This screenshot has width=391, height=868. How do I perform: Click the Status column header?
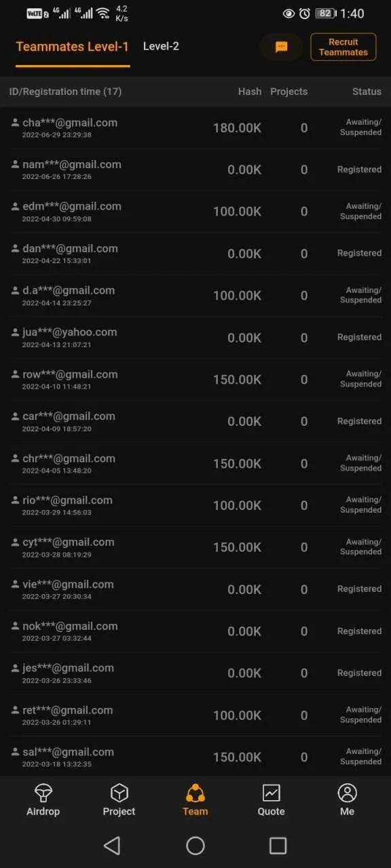[x=367, y=92]
